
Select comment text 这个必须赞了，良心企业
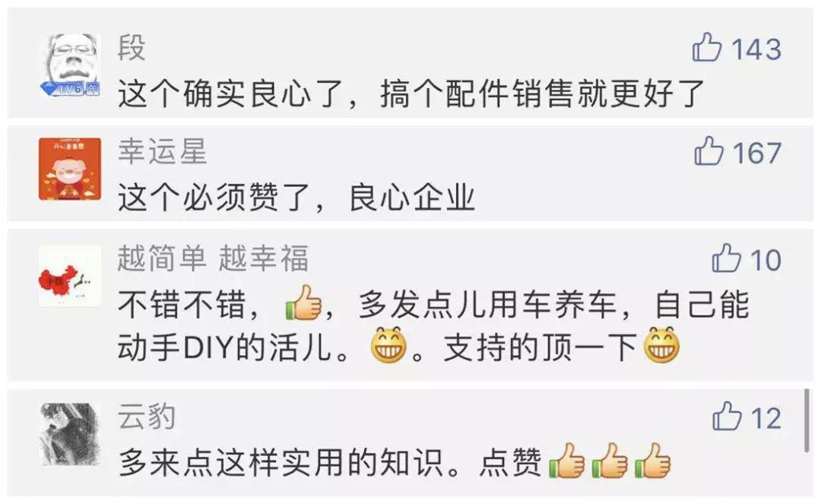[x=296, y=198]
